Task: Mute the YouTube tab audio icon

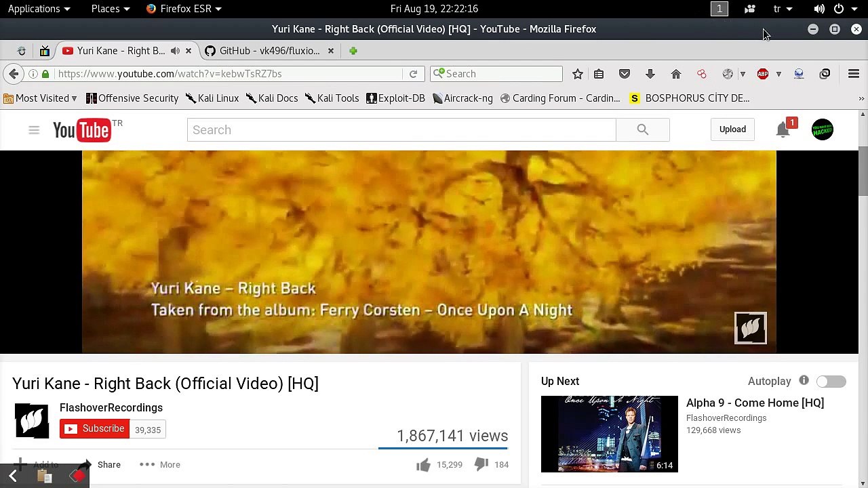Action: pos(175,51)
